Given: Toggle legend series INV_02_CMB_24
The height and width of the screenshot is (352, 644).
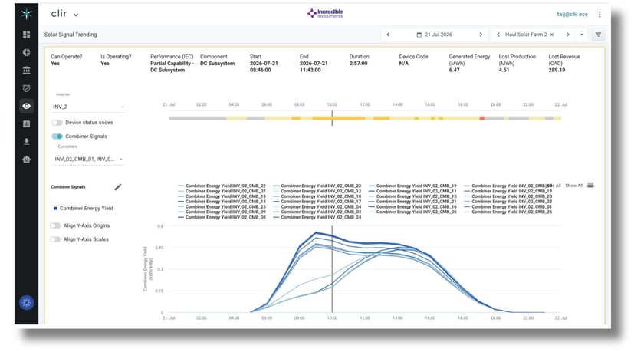Looking at the screenshot, I should [317, 217].
